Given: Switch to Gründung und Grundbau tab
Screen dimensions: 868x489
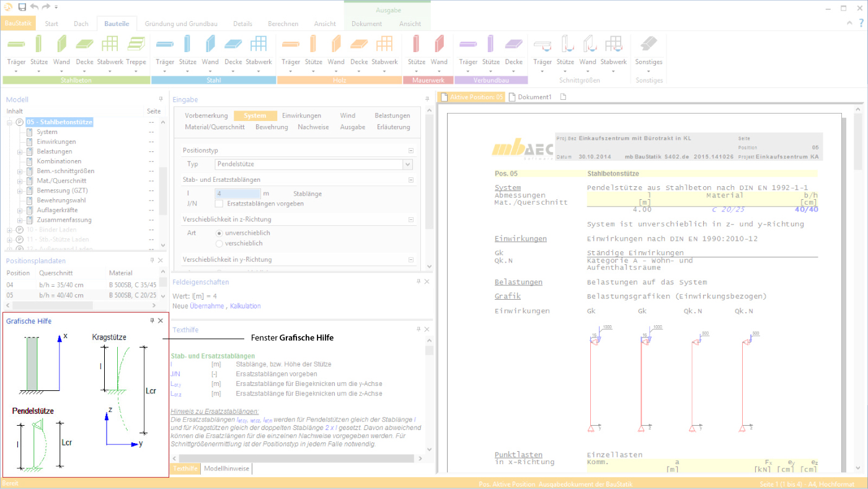Looking at the screenshot, I should tap(181, 24).
